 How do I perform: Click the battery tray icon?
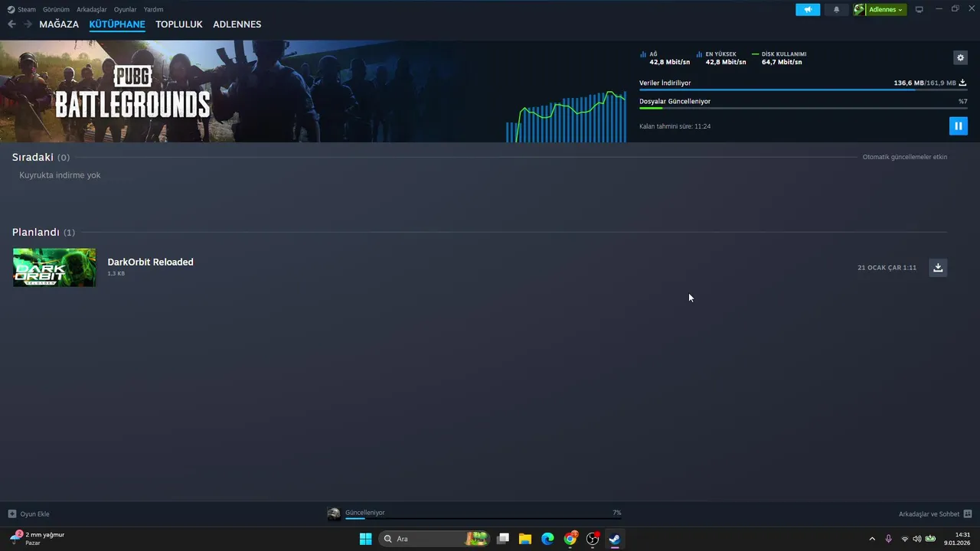click(x=930, y=539)
